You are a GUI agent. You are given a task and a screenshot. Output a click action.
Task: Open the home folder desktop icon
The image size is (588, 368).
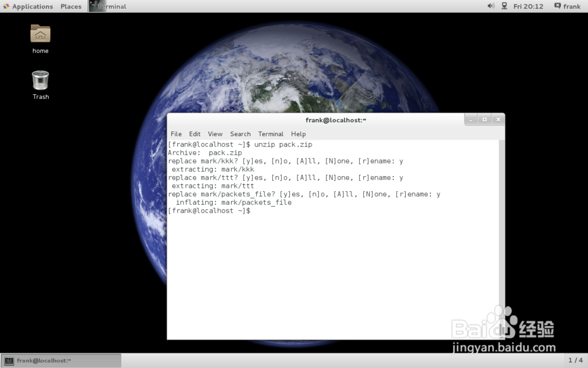[x=40, y=34]
